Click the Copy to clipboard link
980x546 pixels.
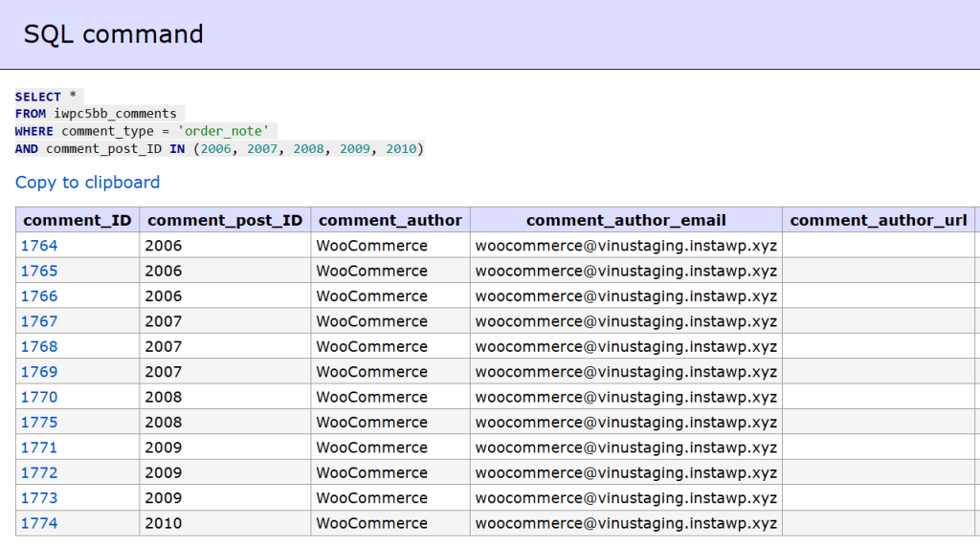point(87,183)
